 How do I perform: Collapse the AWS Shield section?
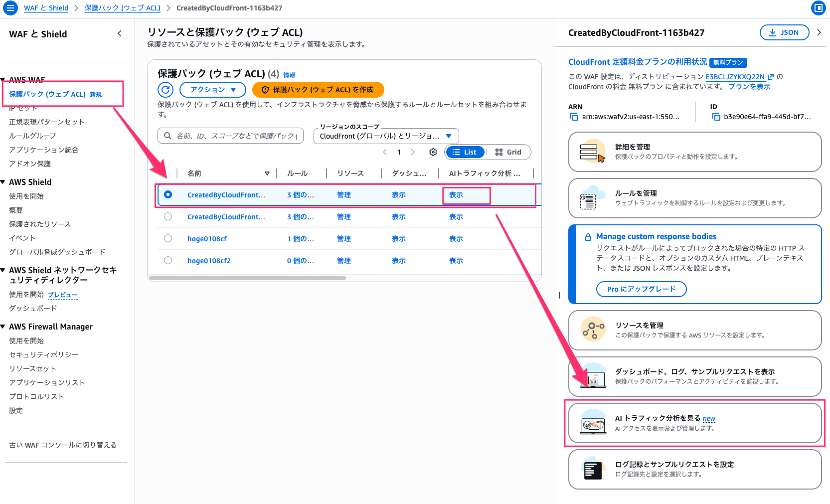(3, 182)
